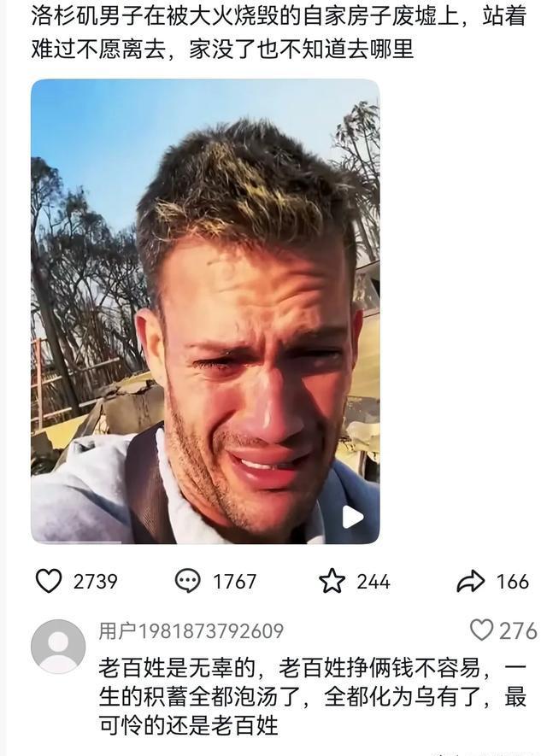Tap the 276 comment likes count
The width and height of the screenshot is (547, 756).
point(518,631)
